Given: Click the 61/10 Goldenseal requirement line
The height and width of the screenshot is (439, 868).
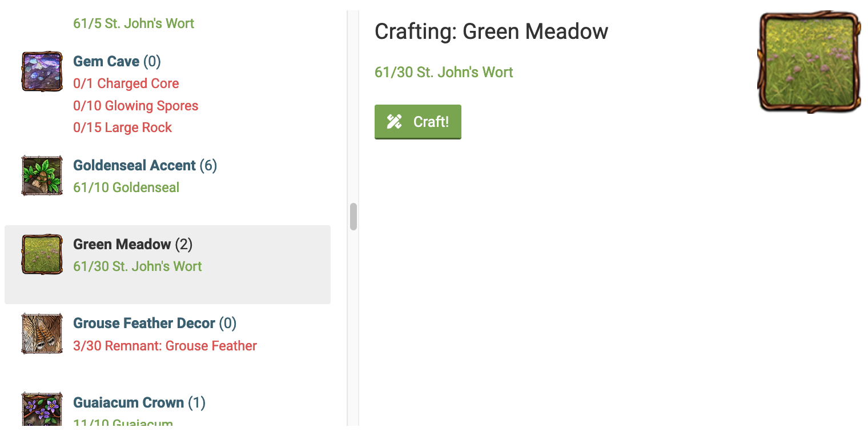Looking at the screenshot, I should (126, 187).
